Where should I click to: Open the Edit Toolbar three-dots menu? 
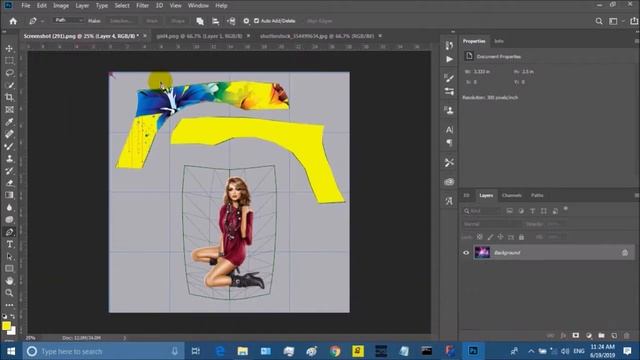click(9, 305)
